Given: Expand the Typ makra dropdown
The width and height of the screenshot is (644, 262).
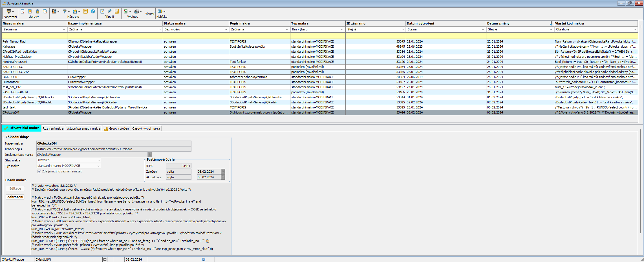Looking at the screenshot, I should click(x=98, y=166).
